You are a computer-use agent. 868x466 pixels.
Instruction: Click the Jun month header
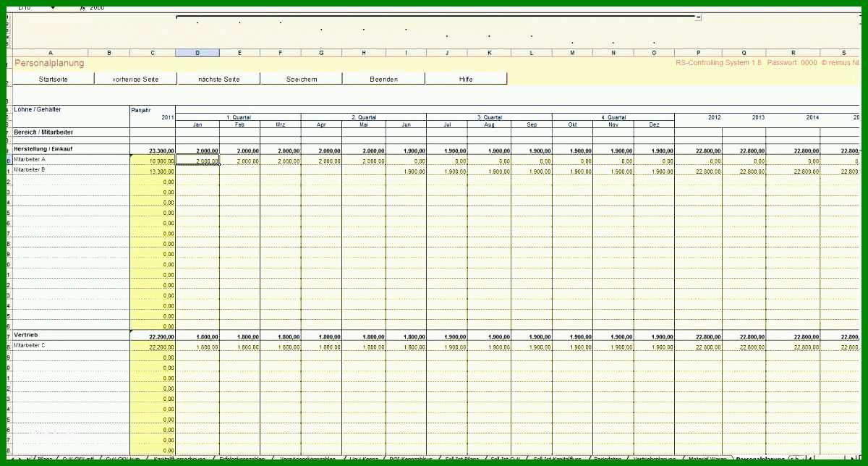pos(406,124)
